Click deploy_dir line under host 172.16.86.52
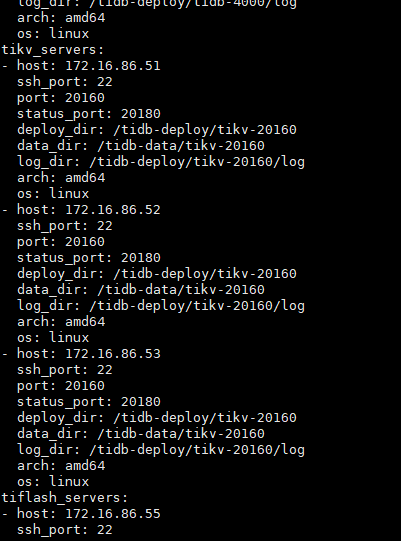The image size is (401, 541). (x=157, y=274)
